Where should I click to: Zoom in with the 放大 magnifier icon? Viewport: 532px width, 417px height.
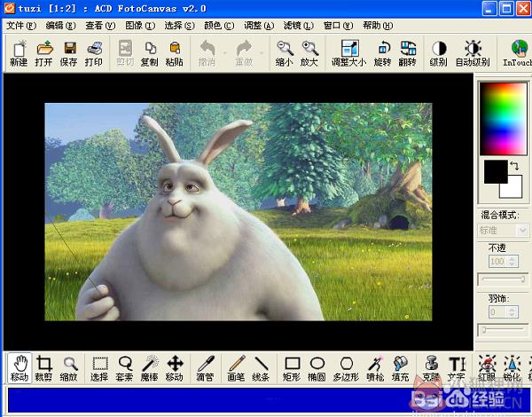pos(309,53)
